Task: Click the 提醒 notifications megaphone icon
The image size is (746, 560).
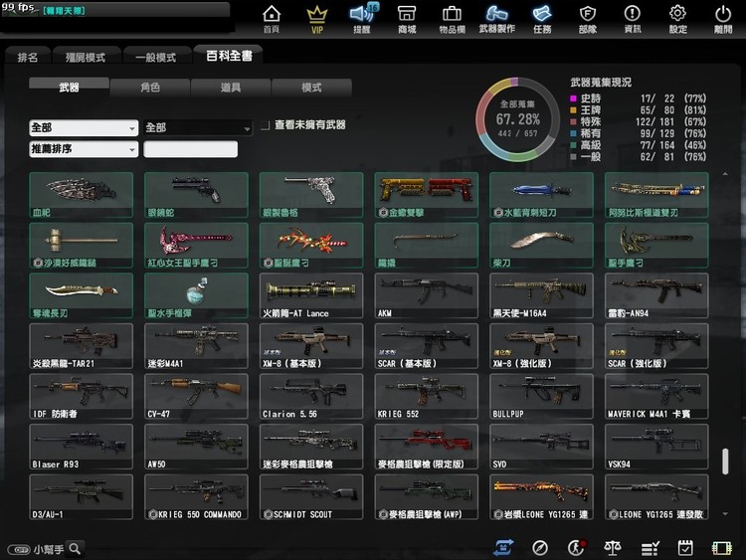Action: pos(362,17)
